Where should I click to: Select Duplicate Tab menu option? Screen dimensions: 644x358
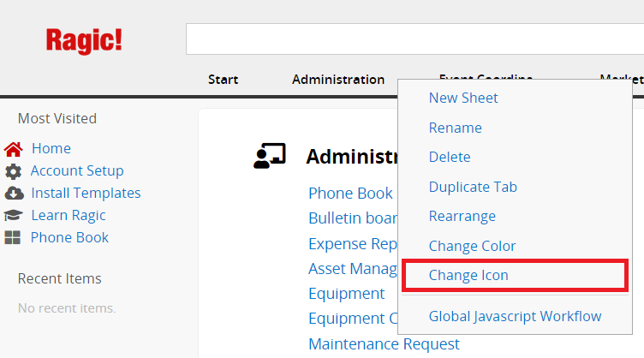473,187
